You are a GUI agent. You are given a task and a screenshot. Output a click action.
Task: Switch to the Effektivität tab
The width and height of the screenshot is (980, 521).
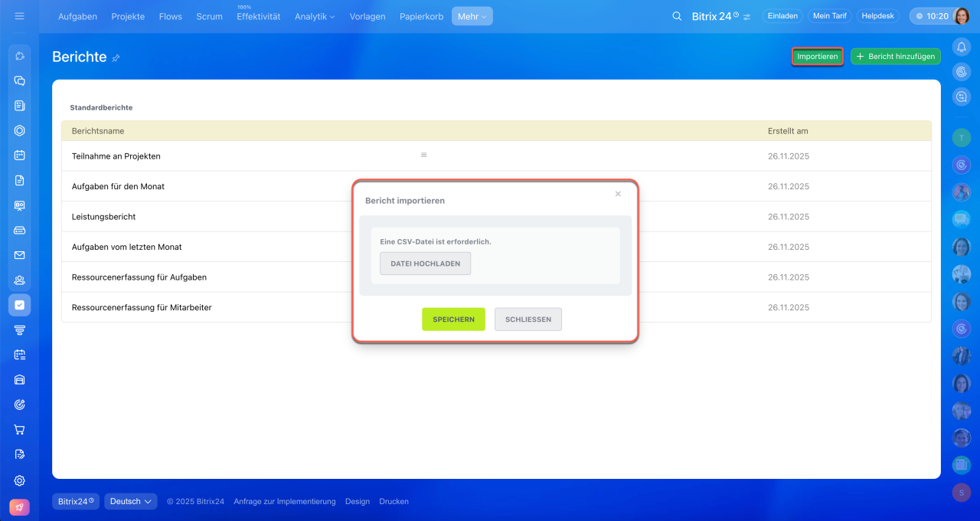point(259,16)
